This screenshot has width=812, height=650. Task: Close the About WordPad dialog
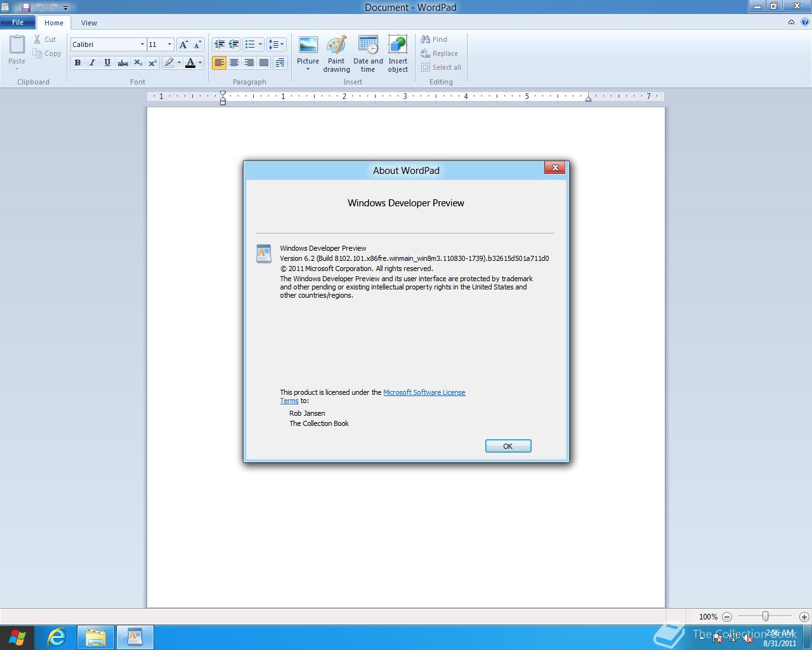coord(555,168)
